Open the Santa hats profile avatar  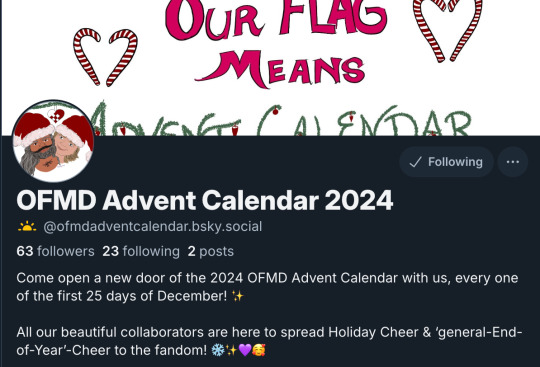pos(53,141)
